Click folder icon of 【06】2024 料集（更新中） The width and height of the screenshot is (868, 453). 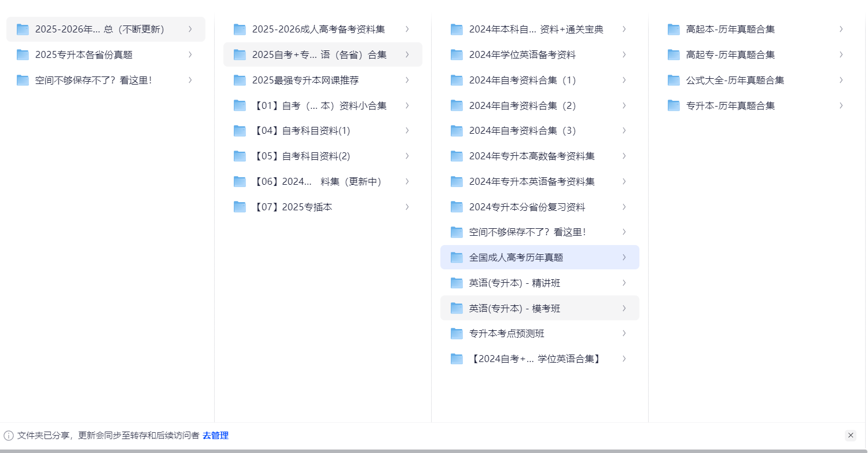[x=240, y=181]
